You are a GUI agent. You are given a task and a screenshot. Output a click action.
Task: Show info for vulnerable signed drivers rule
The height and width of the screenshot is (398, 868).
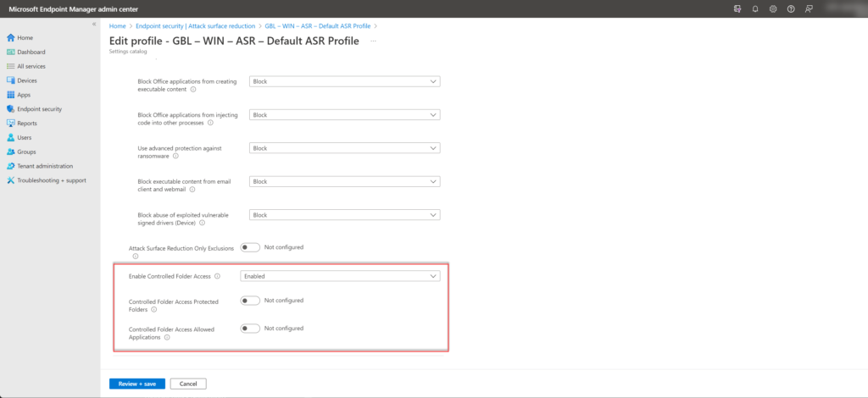[202, 223]
